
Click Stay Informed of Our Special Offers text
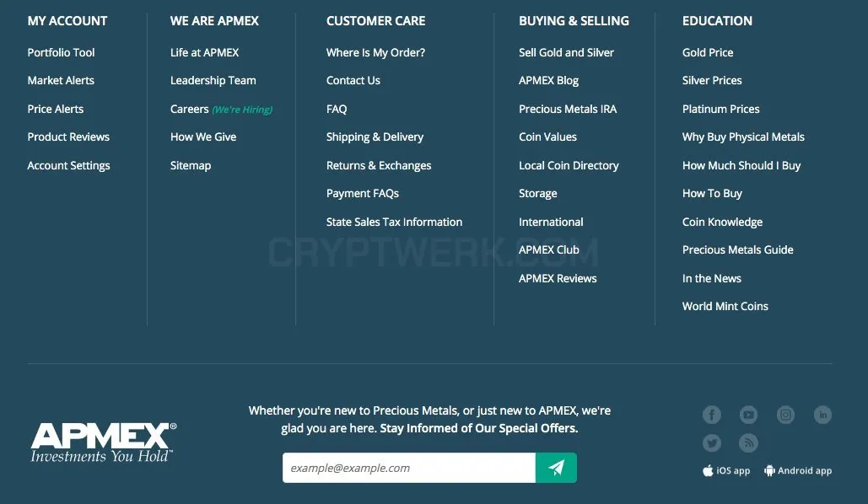pos(479,428)
